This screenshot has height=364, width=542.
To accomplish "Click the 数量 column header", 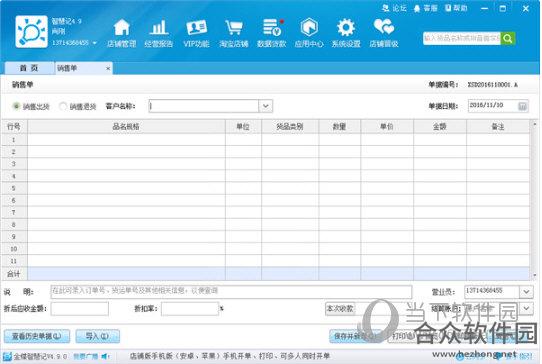I will [x=339, y=127].
